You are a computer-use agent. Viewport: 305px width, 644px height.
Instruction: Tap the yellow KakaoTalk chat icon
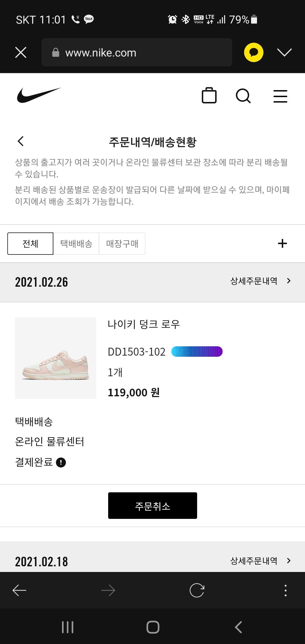(x=254, y=52)
